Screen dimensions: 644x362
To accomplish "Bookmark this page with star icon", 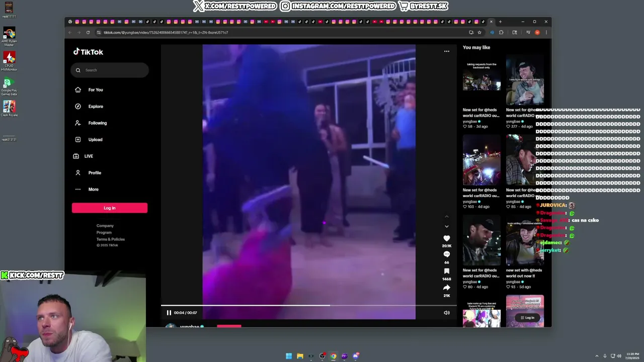I will (479, 32).
